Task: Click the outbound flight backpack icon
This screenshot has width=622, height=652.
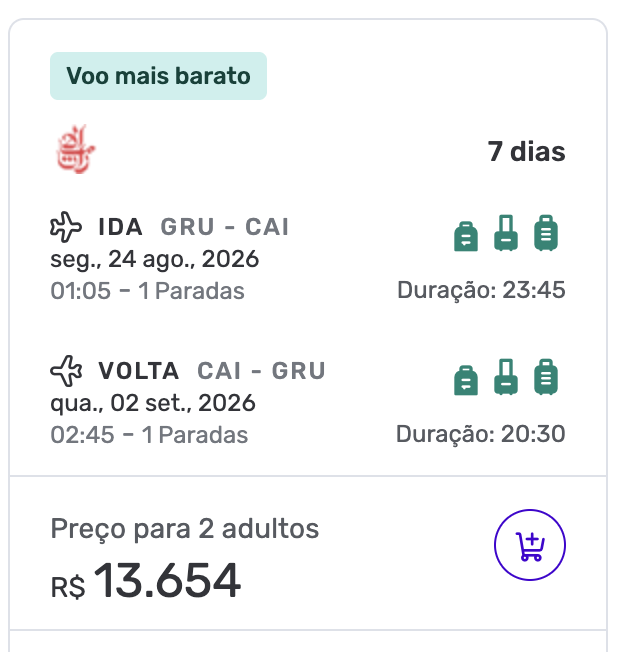Action: [x=465, y=235]
